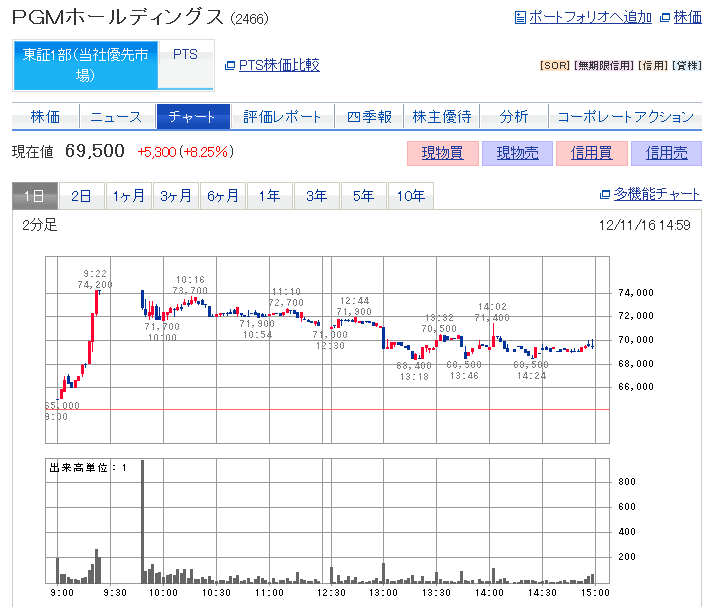The image size is (711, 607).
Task: Click the 2分足 interval label
Action: point(40,225)
